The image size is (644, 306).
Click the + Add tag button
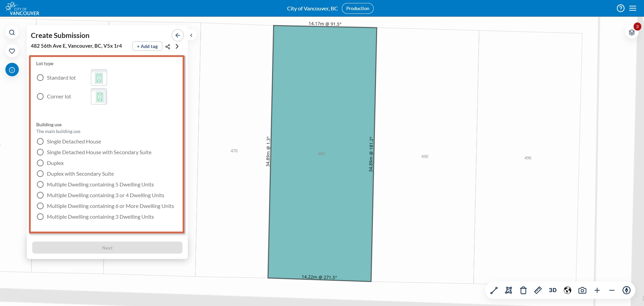click(x=147, y=46)
